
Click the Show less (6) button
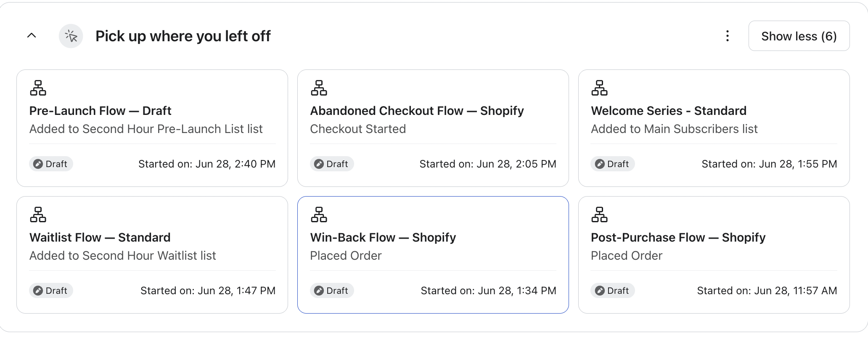pos(799,36)
